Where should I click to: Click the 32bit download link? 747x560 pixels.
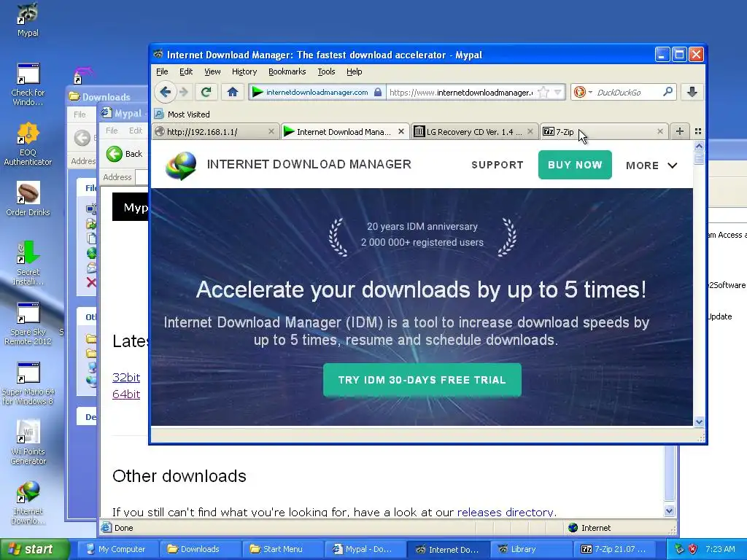[126, 377]
